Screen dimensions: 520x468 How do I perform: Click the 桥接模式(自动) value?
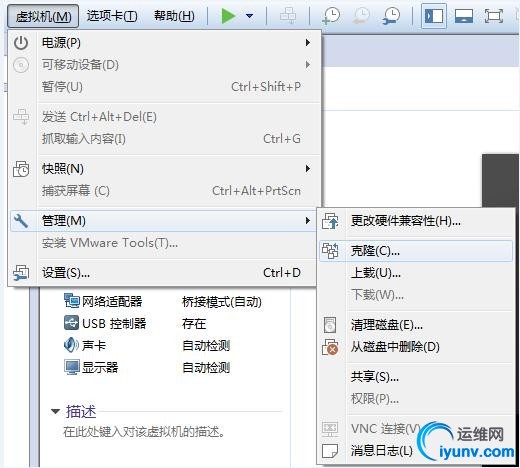pos(222,302)
